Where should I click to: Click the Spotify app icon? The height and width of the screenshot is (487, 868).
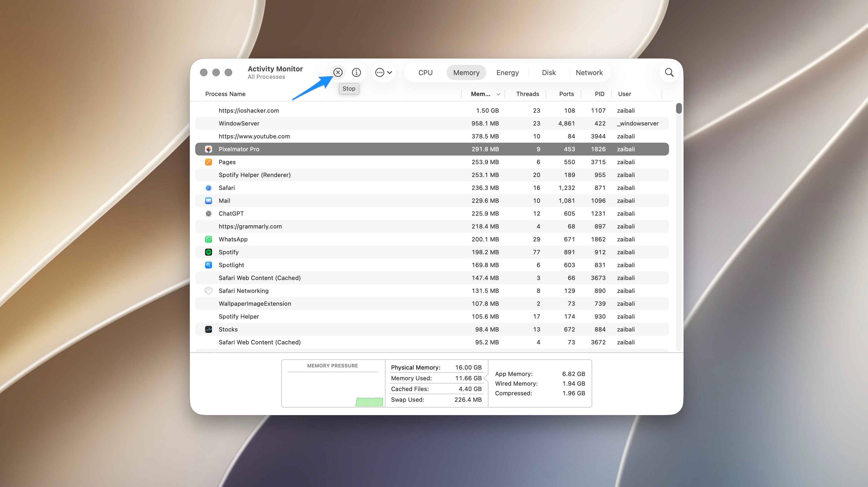209,252
